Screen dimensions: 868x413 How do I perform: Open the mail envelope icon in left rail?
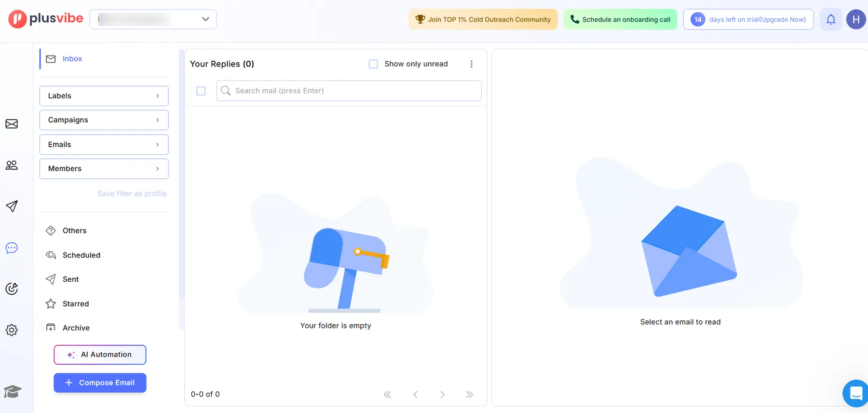(x=12, y=124)
